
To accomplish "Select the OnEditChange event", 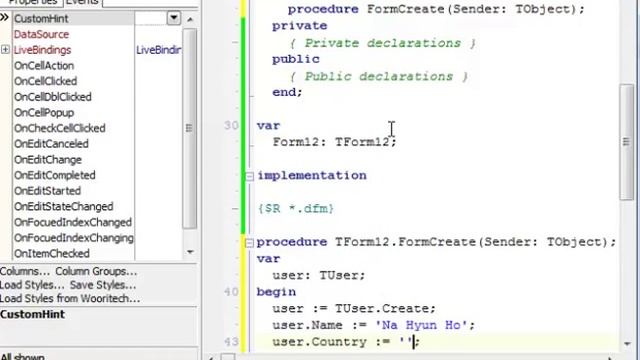I will click(x=48, y=160).
